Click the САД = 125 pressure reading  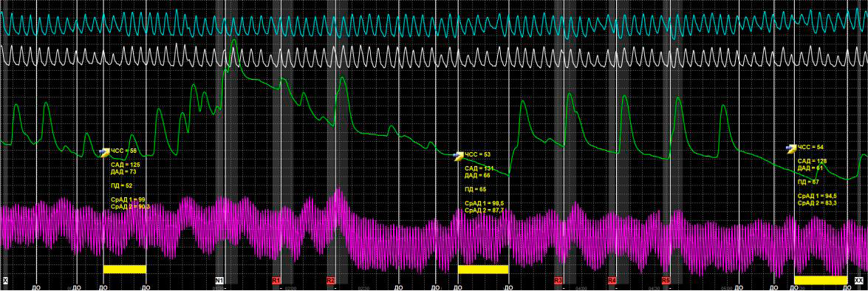[123, 165]
